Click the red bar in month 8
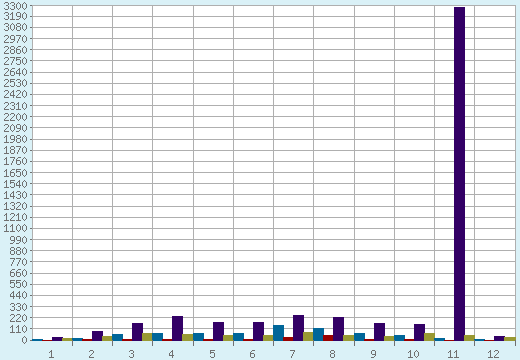 328,338
